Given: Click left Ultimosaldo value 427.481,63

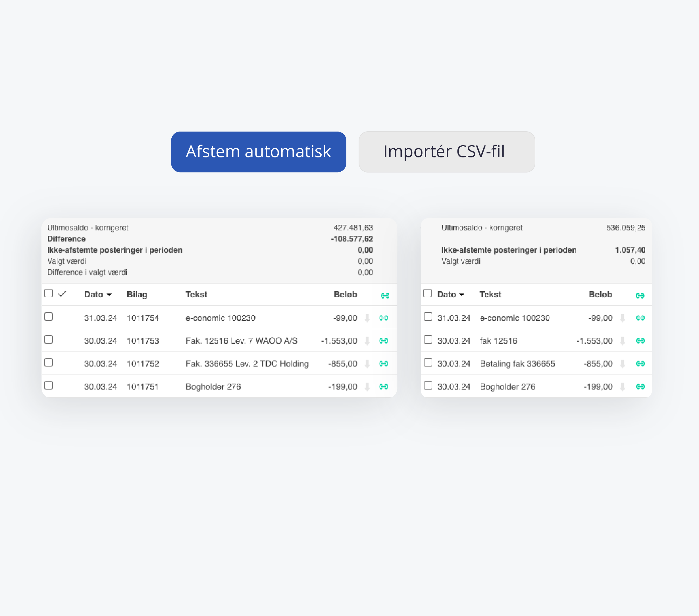Looking at the screenshot, I should [353, 228].
